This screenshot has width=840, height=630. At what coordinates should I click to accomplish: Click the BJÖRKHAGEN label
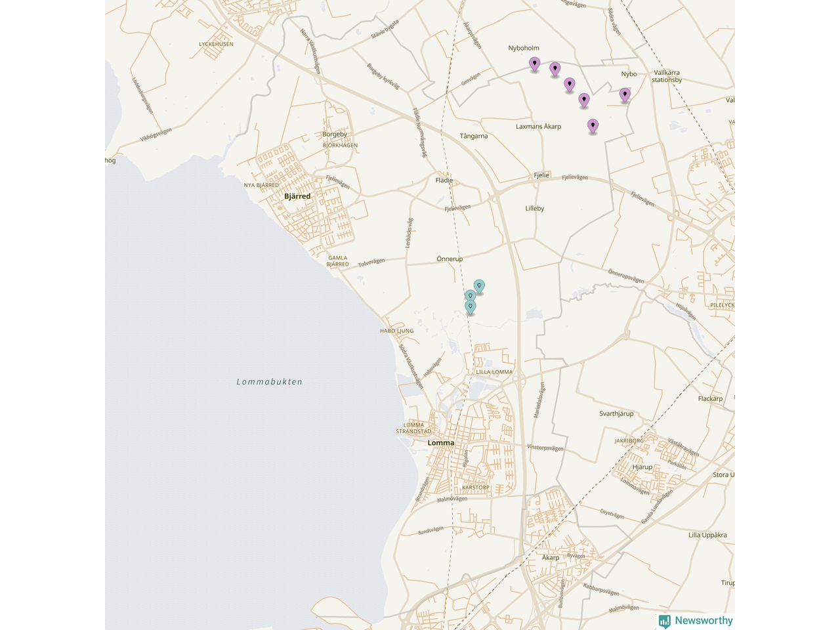(x=340, y=146)
